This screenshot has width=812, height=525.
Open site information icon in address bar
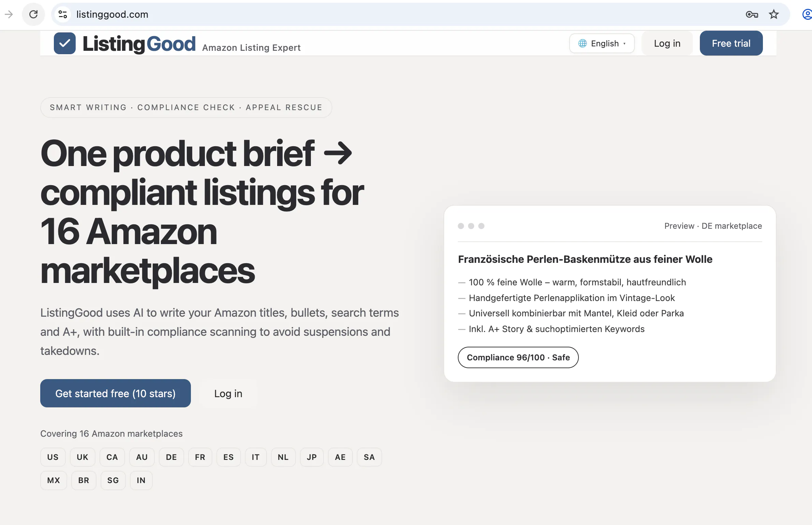[x=63, y=14]
